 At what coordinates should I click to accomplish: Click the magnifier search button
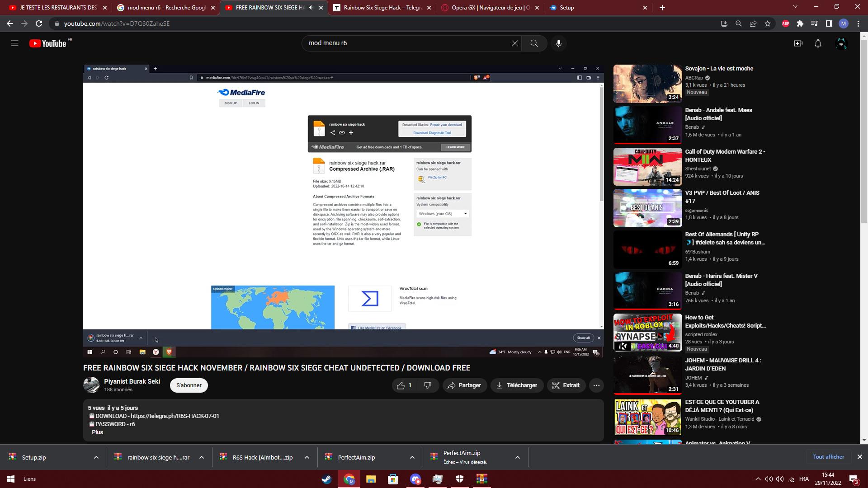[534, 43]
